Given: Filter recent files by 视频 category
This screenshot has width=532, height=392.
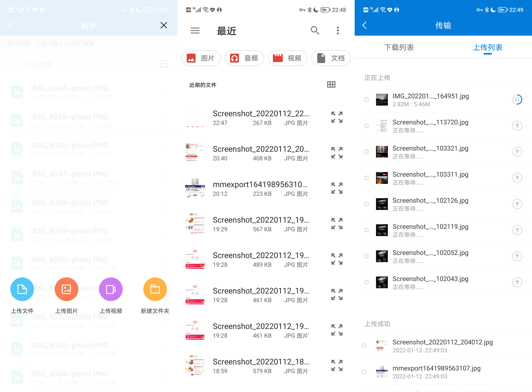Looking at the screenshot, I should [x=287, y=58].
